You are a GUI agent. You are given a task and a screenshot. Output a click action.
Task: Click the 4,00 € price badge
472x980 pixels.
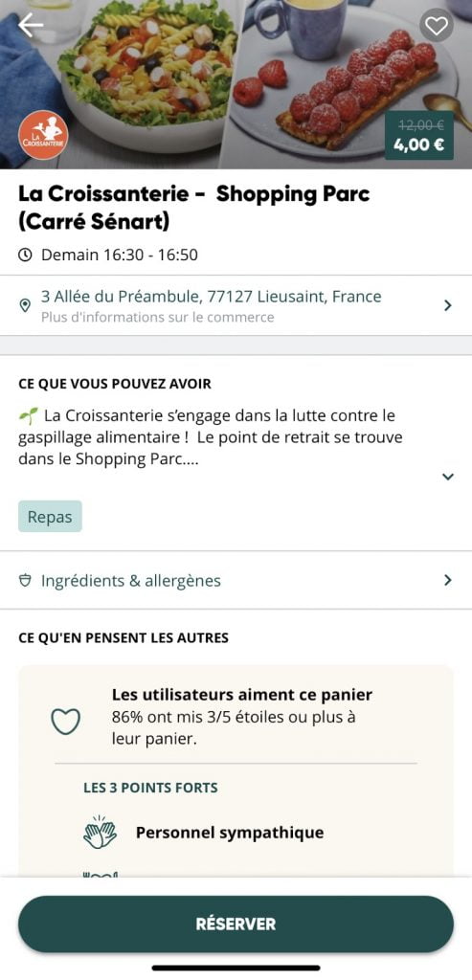click(x=418, y=136)
